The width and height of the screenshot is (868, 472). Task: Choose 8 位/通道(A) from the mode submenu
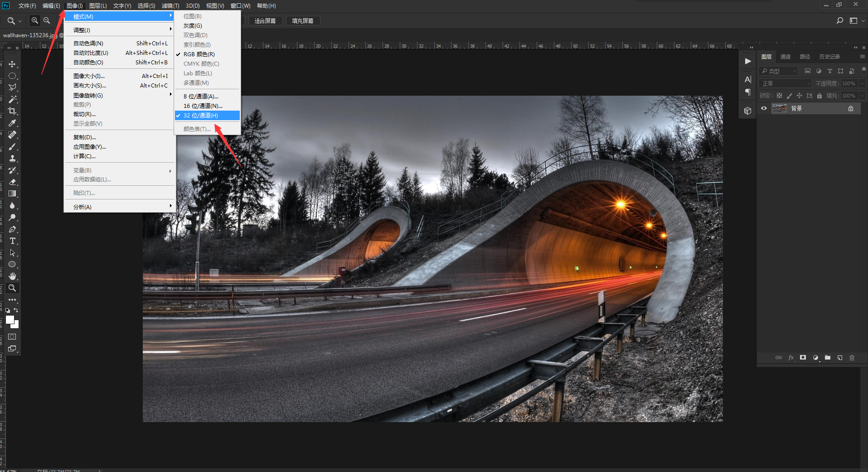(x=208, y=96)
